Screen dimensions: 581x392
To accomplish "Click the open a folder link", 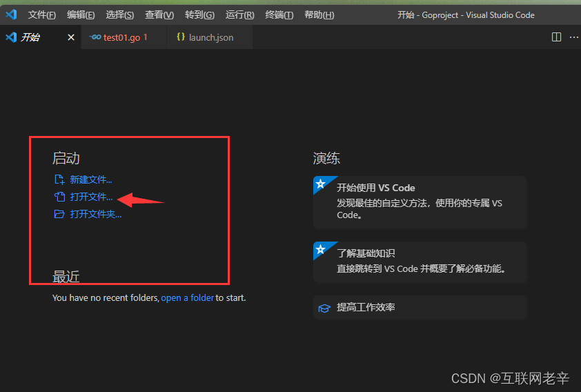I will coord(187,298).
